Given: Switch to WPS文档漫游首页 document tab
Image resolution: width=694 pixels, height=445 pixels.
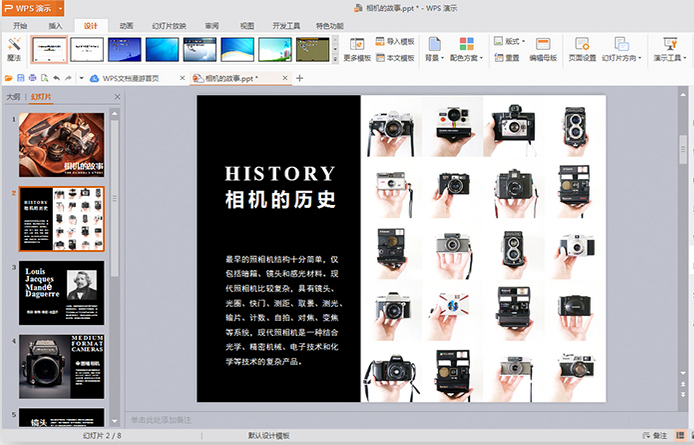Looking at the screenshot, I should (x=132, y=77).
